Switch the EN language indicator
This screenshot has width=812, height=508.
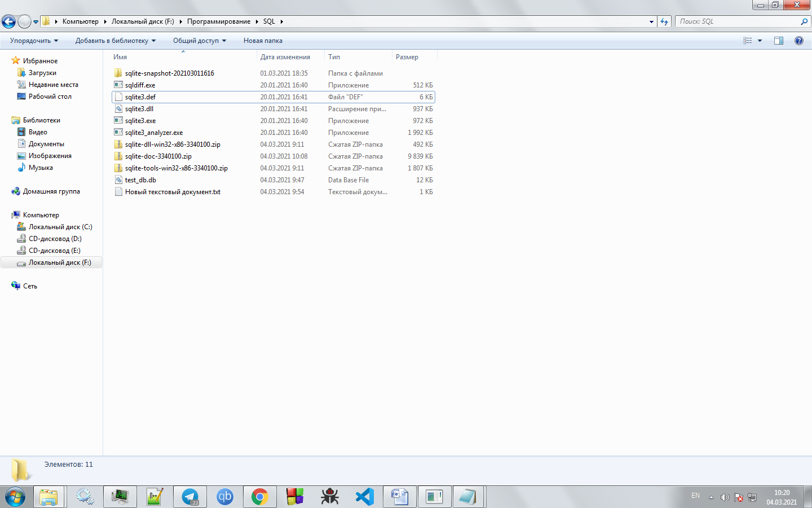pyautogui.click(x=695, y=496)
